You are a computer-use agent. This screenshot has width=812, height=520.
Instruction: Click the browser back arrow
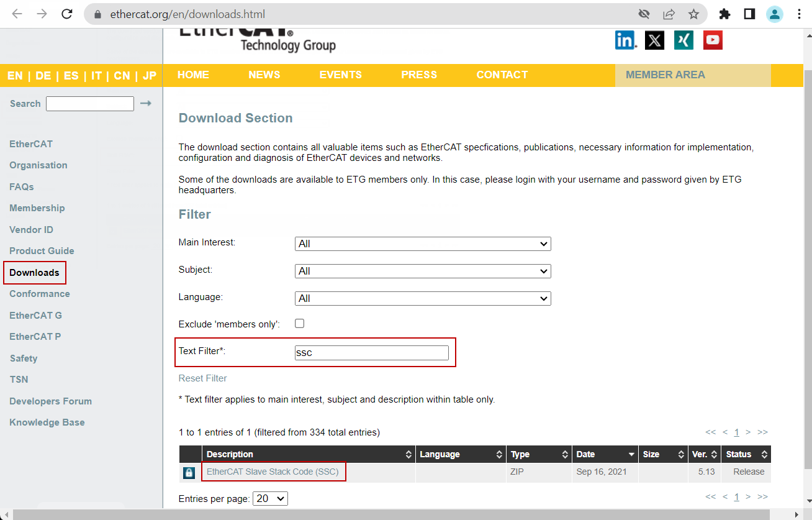click(17, 14)
